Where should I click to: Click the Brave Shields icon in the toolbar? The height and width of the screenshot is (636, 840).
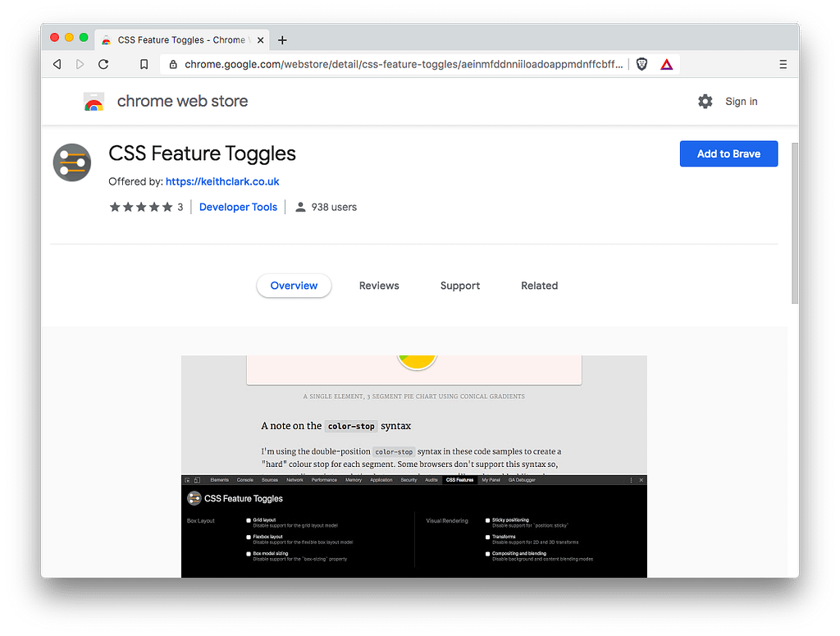641,62
